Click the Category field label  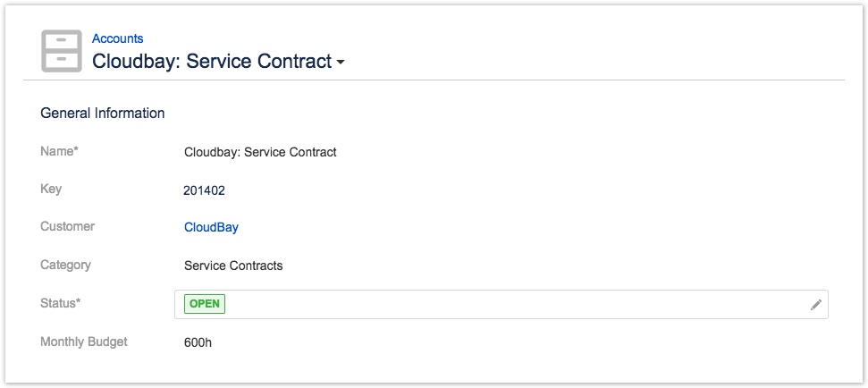pos(65,265)
